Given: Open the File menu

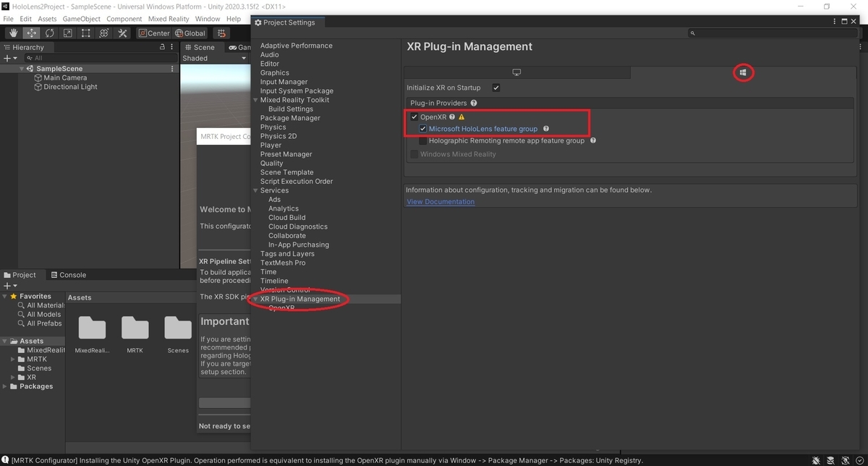Looking at the screenshot, I should pyautogui.click(x=9, y=19).
